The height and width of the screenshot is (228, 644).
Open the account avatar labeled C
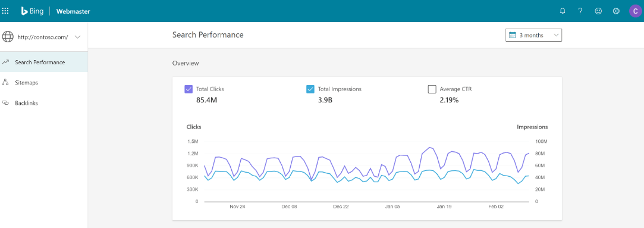coord(635,11)
